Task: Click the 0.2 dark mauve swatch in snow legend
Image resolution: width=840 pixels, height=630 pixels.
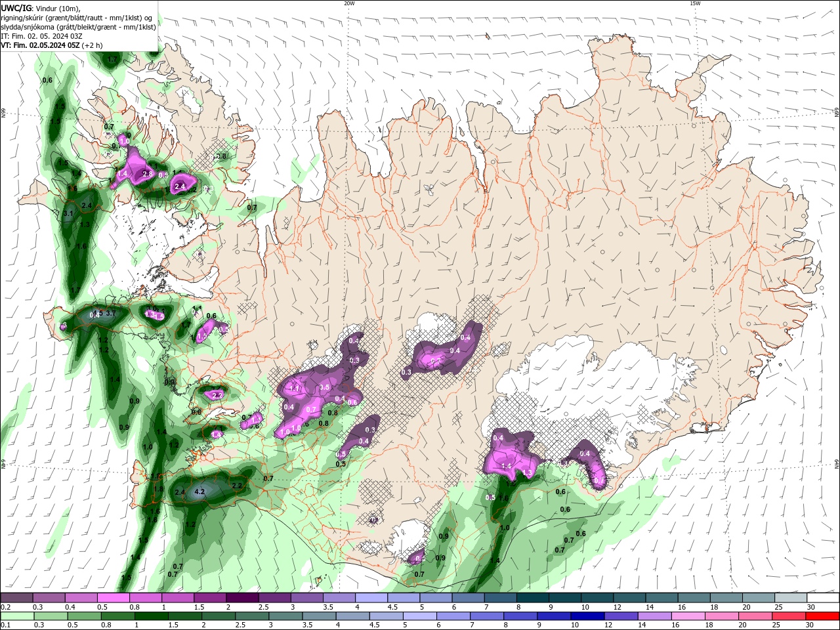Action: point(16,597)
